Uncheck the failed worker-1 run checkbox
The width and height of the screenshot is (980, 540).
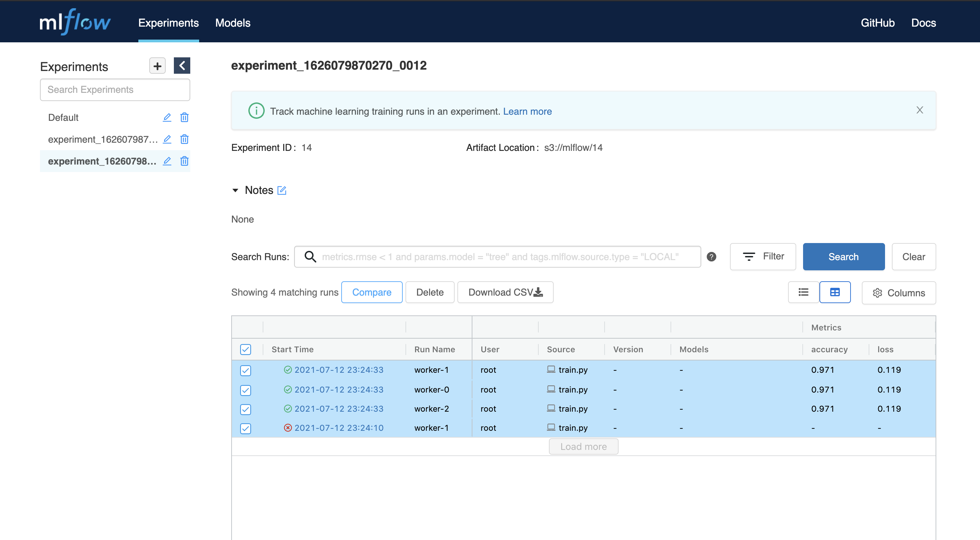pos(245,428)
